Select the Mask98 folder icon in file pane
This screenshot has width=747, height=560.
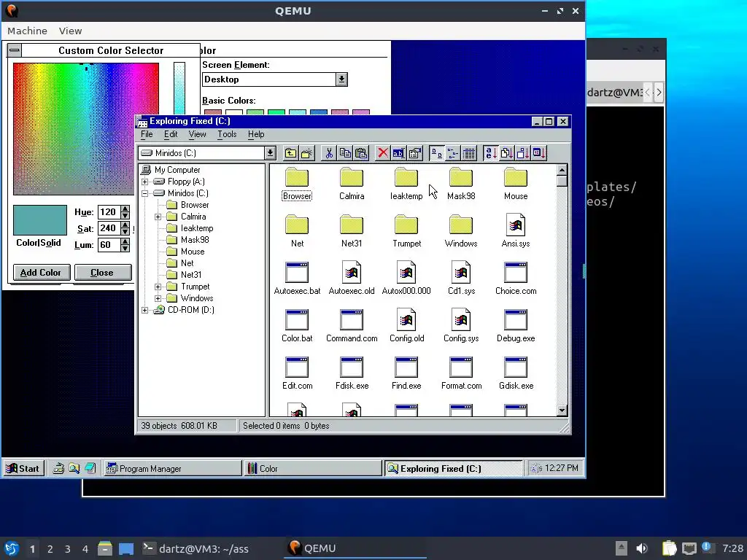pos(461,178)
